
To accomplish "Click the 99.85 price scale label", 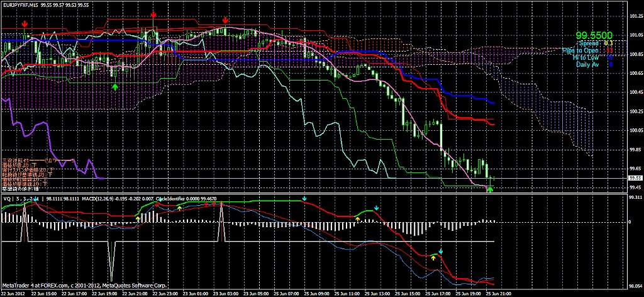I will pos(635,149).
